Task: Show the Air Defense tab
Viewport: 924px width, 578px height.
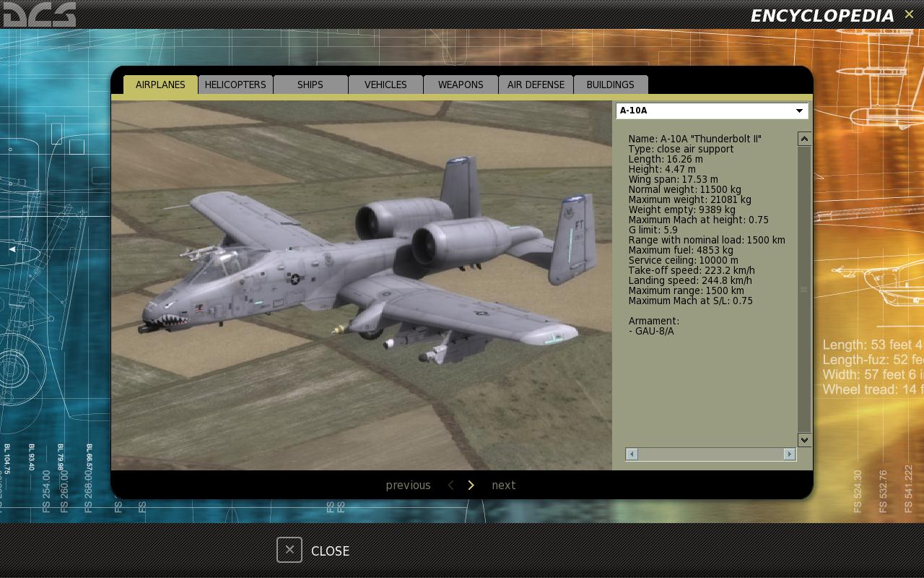Action: coord(536,85)
